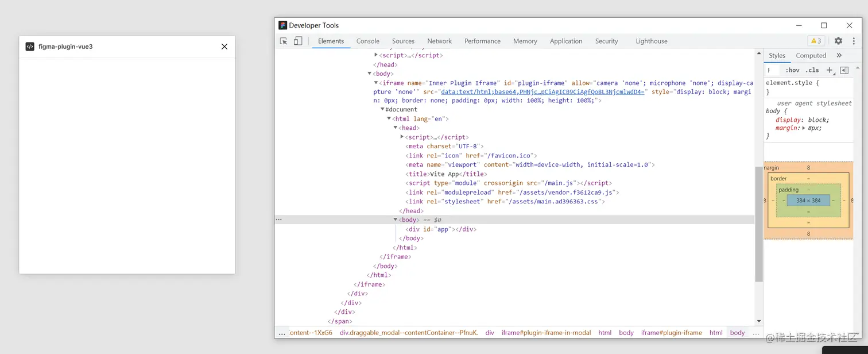
Task: Click the display: block declaration
Action: (803, 120)
